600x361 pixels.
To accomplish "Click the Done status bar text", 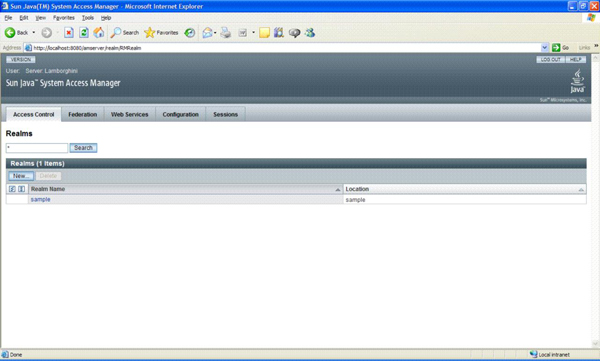I will pos(16,354).
